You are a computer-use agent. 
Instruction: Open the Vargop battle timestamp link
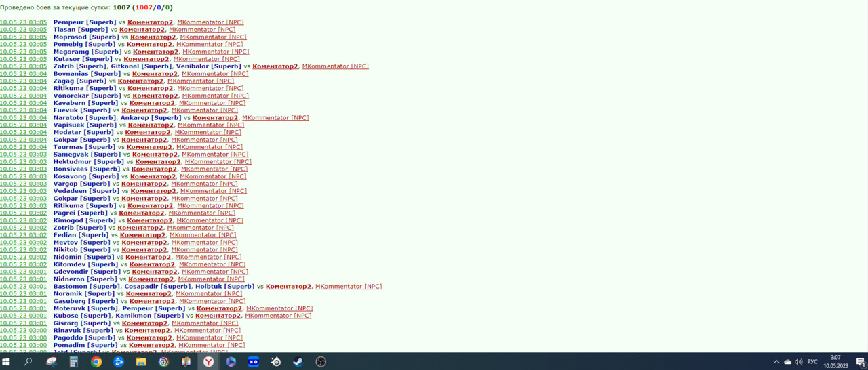[24, 184]
